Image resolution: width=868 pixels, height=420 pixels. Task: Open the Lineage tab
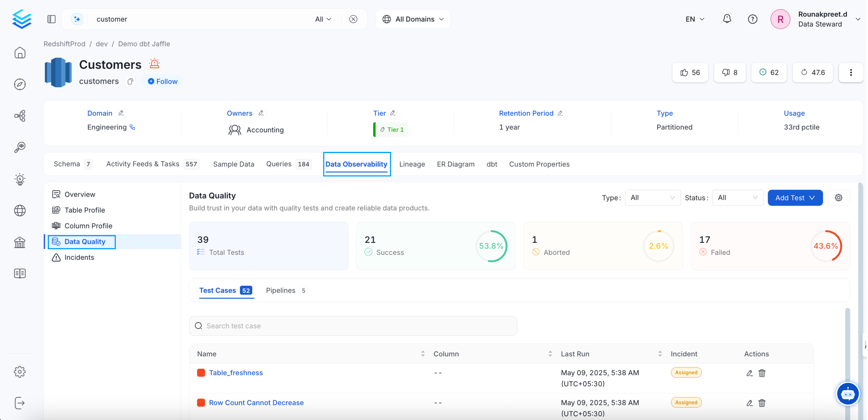(x=412, y=164)
